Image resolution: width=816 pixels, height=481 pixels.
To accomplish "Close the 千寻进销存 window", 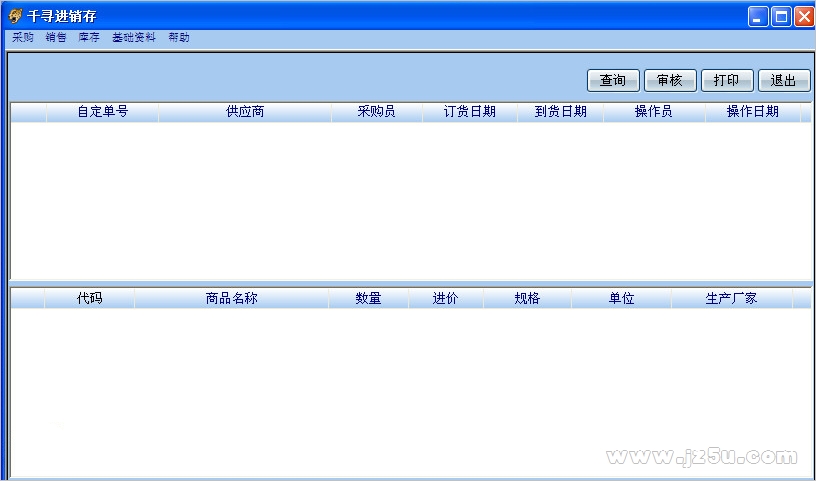I will [x=804, y=17].
